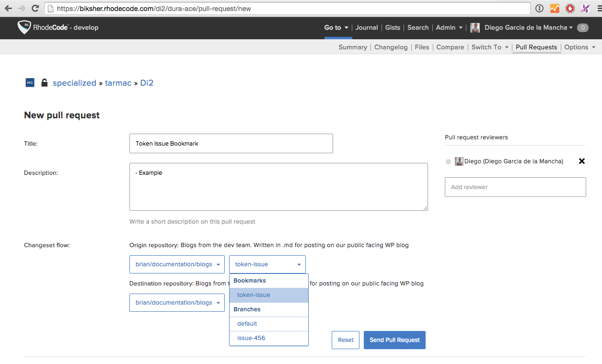Expand the Options menu
Screen dimensions: 602x364
pyautogui.click(x=579, y=47)
